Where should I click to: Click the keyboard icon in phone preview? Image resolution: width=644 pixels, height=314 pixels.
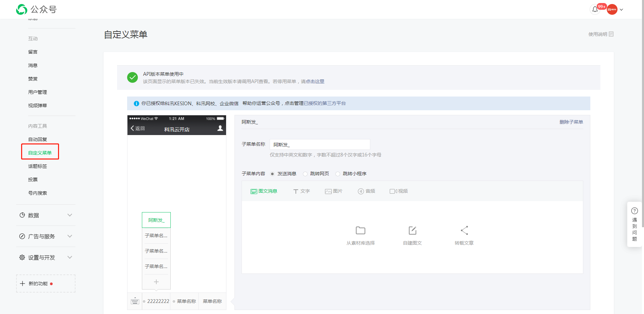(135, 301)
